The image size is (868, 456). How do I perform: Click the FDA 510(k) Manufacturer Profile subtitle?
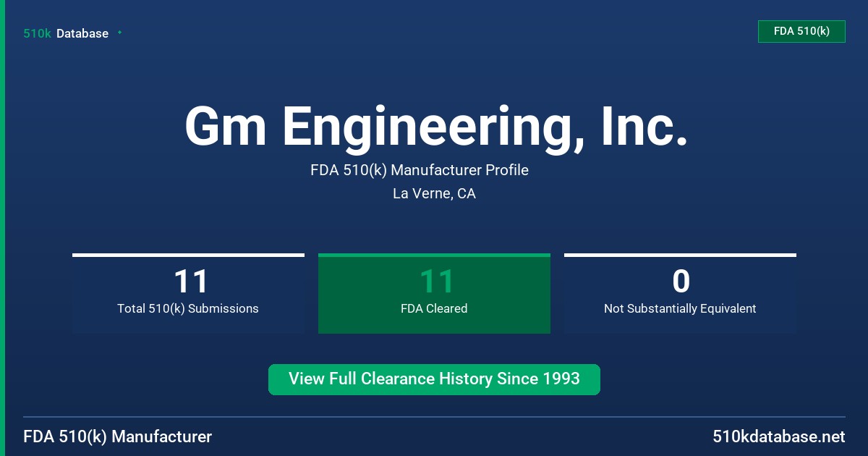coord(420,171)
